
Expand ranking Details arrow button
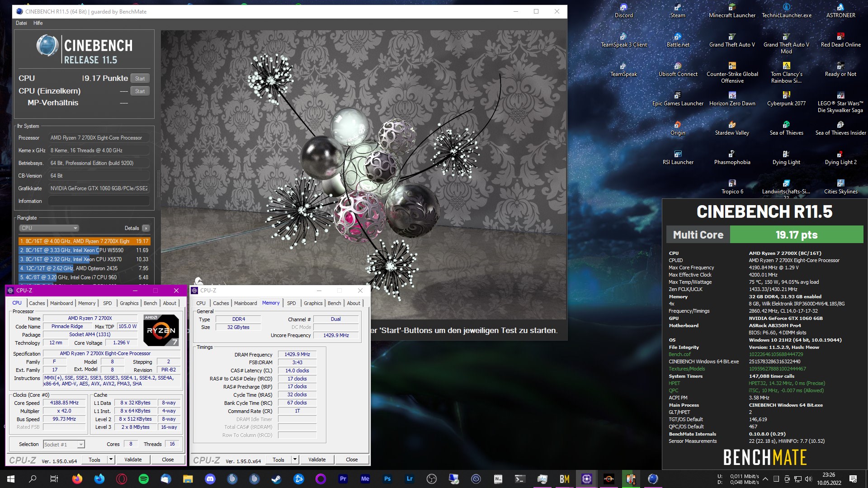[146, 228]
